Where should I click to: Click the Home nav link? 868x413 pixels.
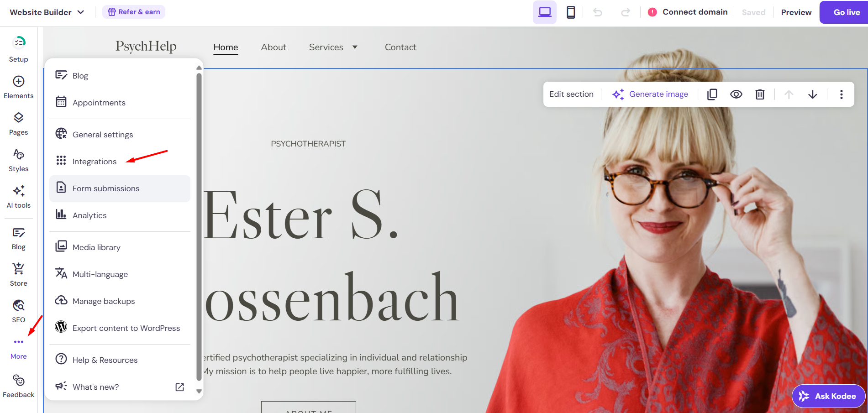pos(226,47)
